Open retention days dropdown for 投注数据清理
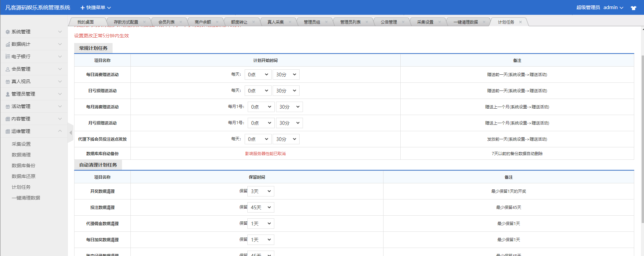 [260, 208]
